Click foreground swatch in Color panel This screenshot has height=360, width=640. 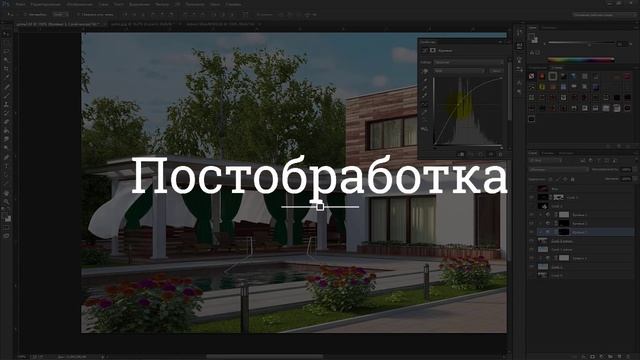532,37
